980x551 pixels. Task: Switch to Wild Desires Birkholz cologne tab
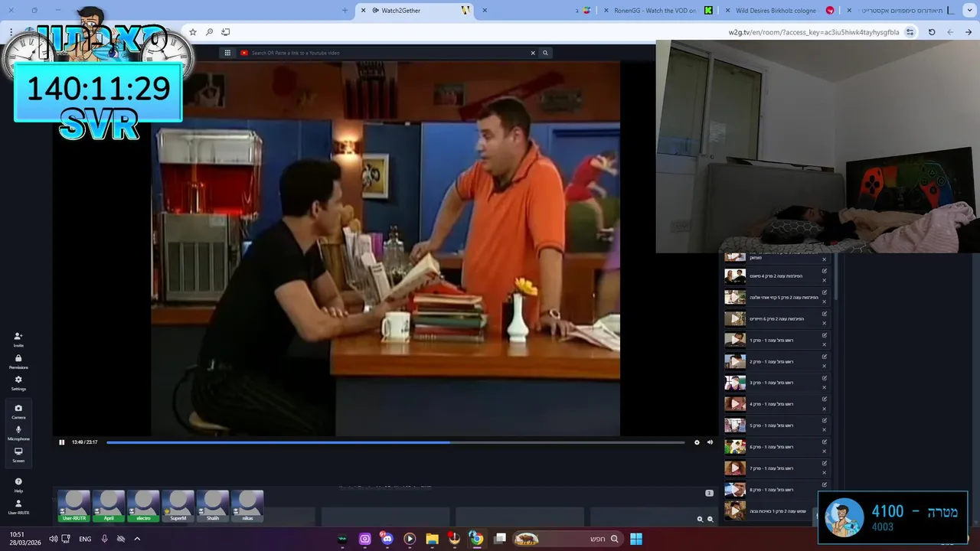(x=781, y=10)
